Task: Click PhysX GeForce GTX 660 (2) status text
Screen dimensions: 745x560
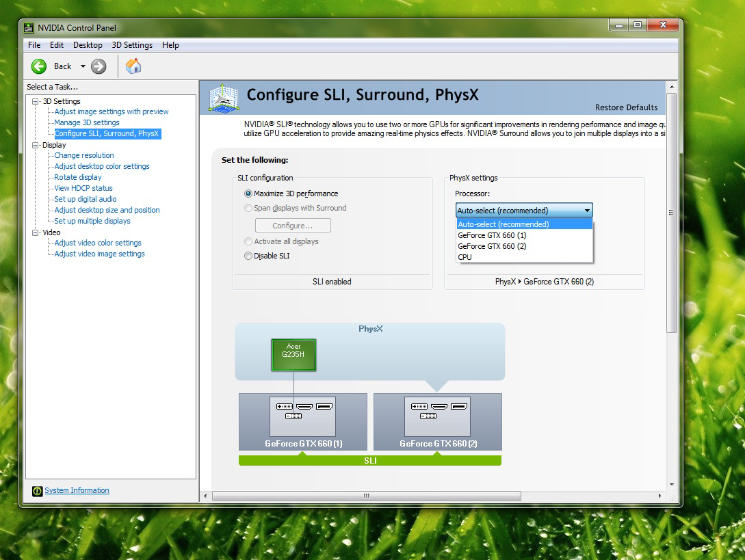Action: coord(545,282)
